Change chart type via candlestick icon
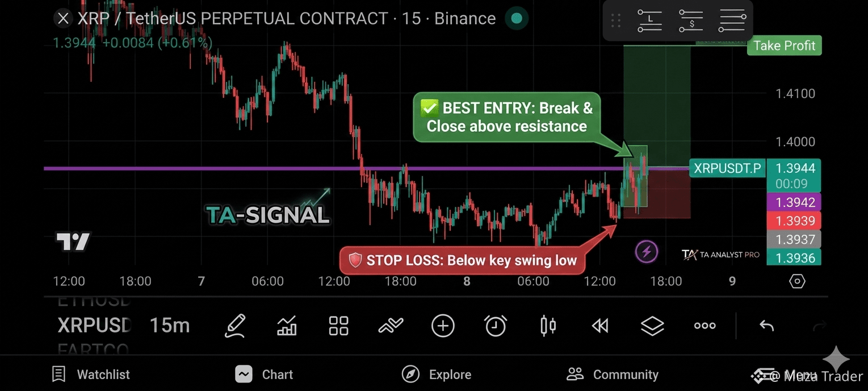Image resolution: width=868 pixels, height=391 pixels. pyautogui.click(x=548, y=326)
